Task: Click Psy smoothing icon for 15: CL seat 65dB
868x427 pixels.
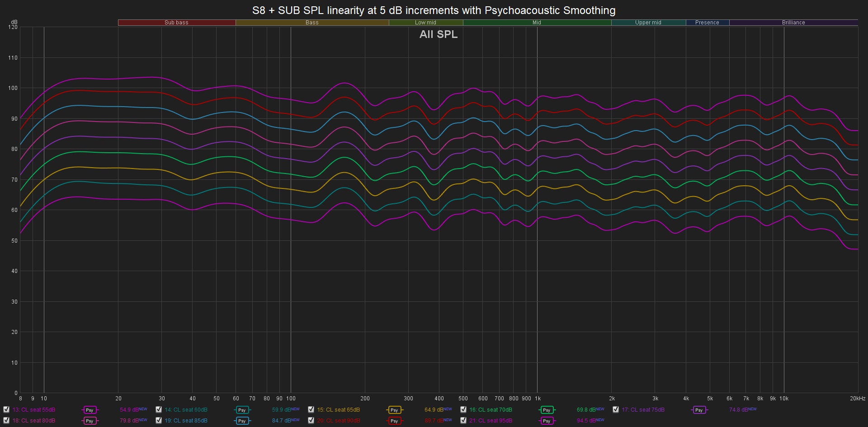Action: [x=394, y=410]
